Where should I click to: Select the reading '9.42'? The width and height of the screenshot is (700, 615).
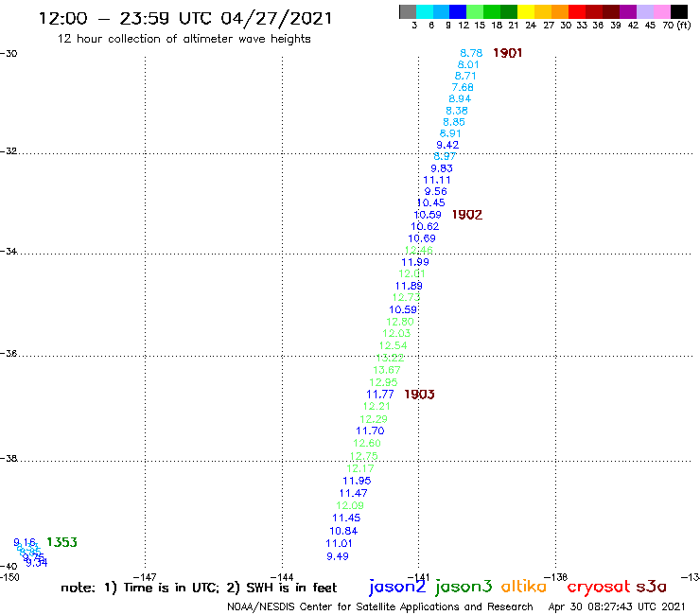tap(447, 145)
